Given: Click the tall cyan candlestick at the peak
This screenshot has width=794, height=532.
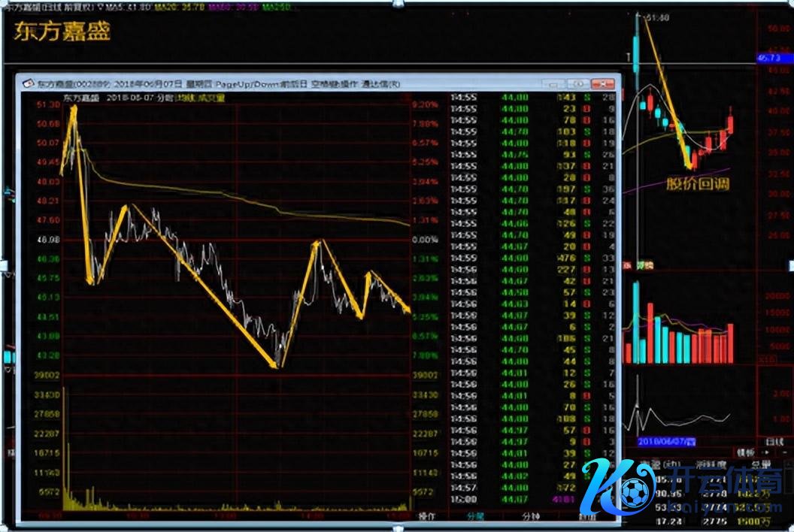Looking at the screenshot, I should coord(638,45).
